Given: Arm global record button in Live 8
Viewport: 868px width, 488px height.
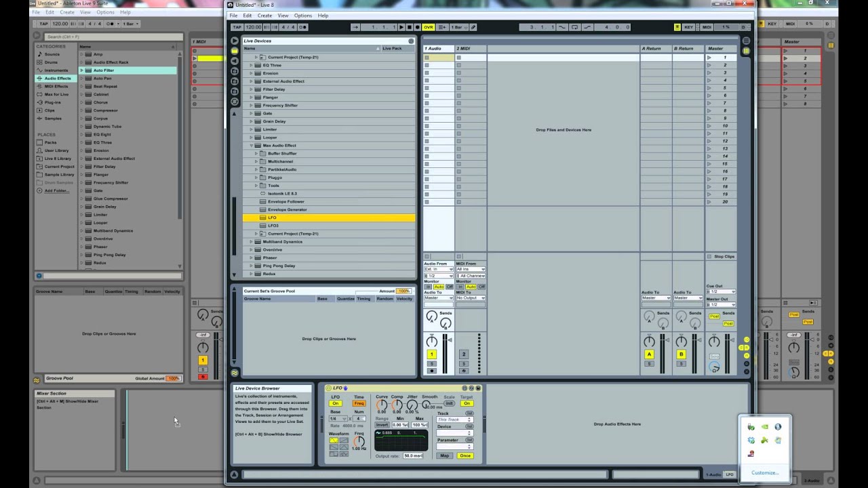Looking at the screenshot, I should coord(418,27).
